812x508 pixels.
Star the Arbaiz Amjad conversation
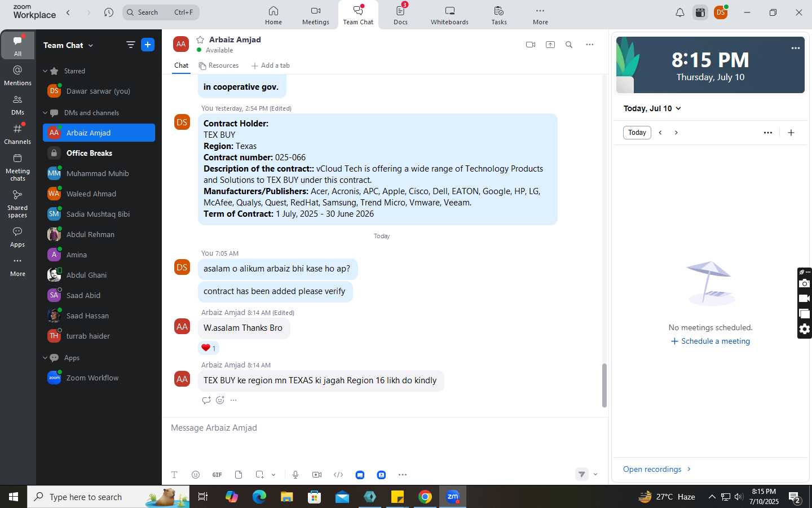pyautogui.click(x=200, y=40)
